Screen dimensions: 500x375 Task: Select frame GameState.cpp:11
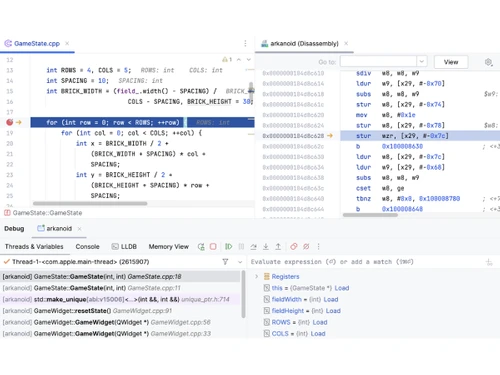[x=120, y=288]
